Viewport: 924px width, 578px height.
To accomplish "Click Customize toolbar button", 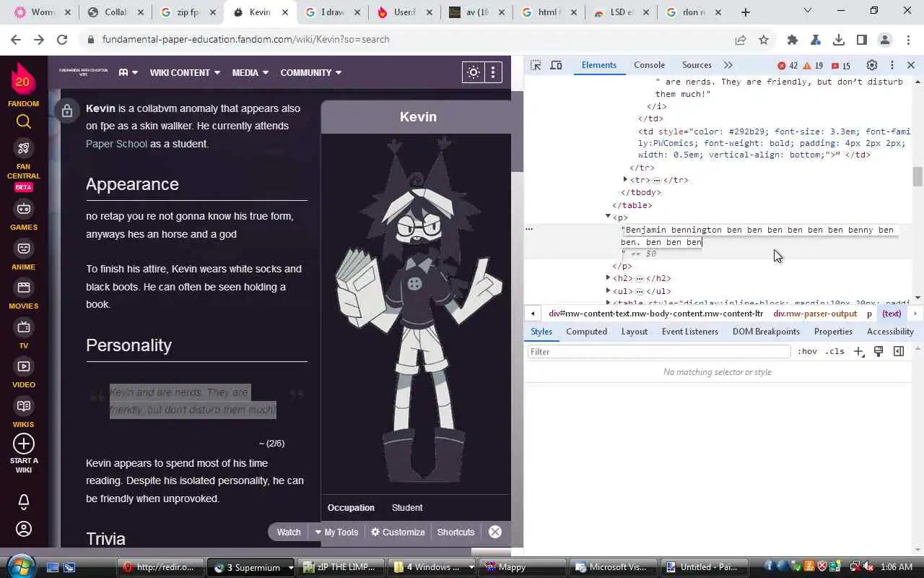I will click(398, 532).
